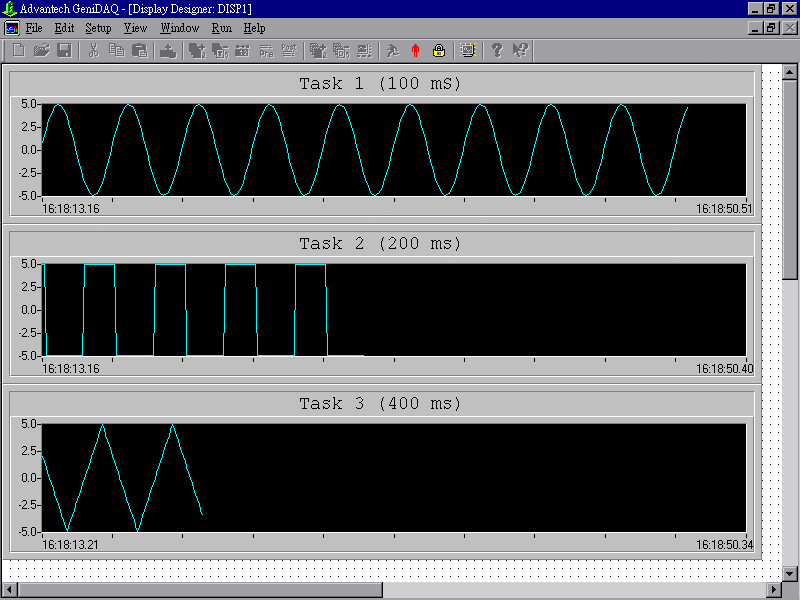Click the yellow display monitor toolbar icon
This screenshot has width=800, height=600.
pos(467,50)
